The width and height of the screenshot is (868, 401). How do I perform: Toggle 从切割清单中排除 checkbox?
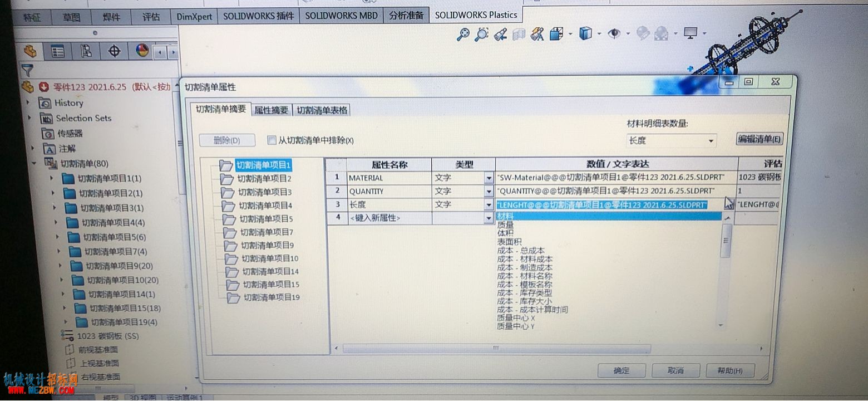[272, 140]
